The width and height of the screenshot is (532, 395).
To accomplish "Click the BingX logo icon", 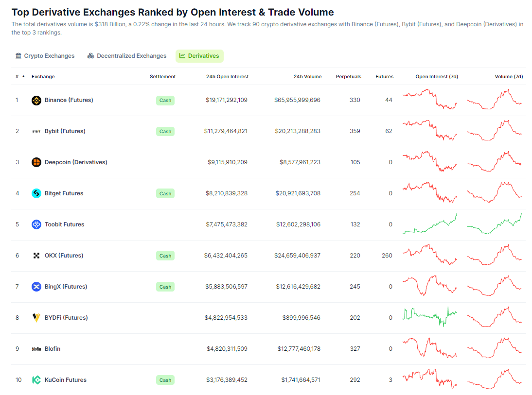I will [36, 287].
